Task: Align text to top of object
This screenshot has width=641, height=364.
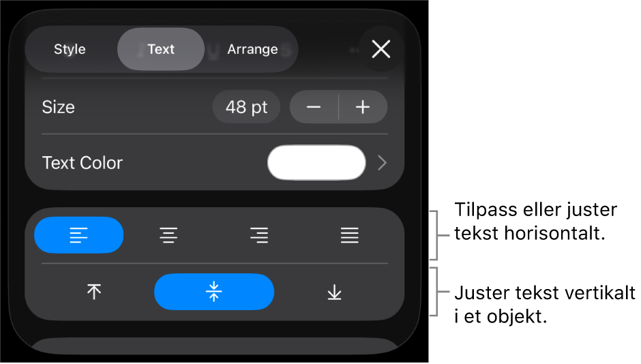Action: click(x=94, y=292)
